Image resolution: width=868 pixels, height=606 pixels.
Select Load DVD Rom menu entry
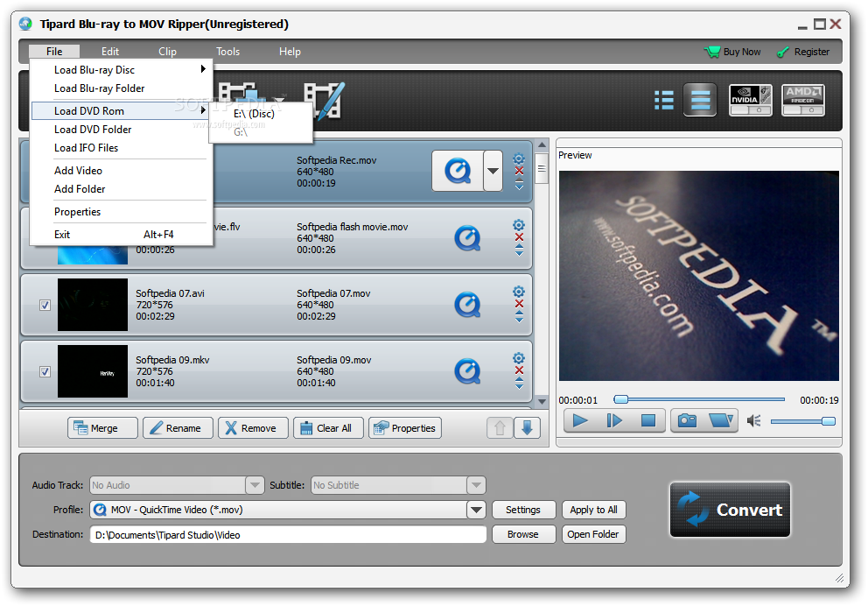tap(120, 111)
